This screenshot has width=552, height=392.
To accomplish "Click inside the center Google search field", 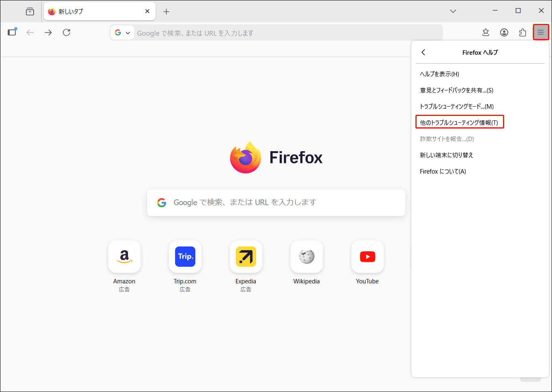I will pos(276,203).
